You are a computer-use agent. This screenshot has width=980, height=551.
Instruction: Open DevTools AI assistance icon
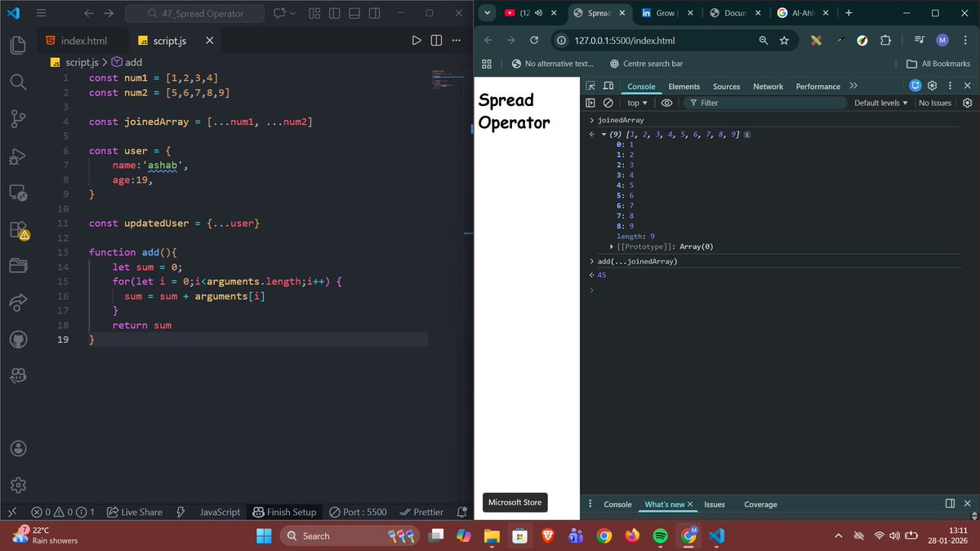tap(915, 86)
